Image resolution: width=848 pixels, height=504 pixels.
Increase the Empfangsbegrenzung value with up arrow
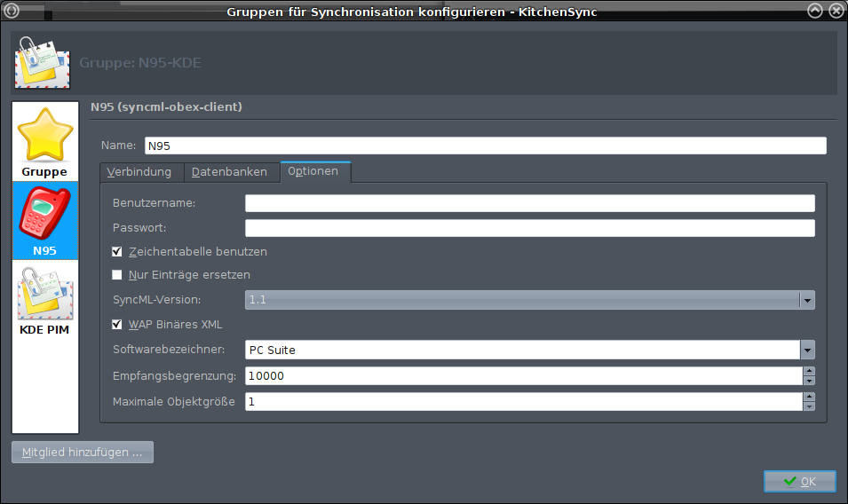coord(809,371)
